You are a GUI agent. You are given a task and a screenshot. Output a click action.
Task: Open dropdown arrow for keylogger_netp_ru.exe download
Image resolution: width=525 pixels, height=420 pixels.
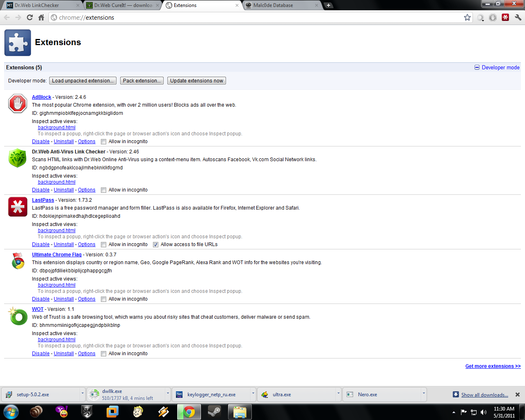click(x=253, y=394)
